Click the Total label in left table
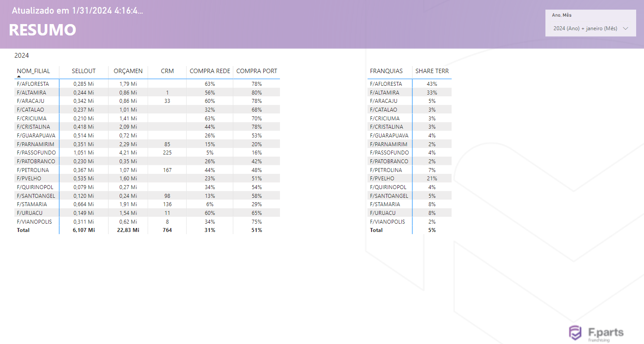This screenshot has height=344, width=644. [23, 230]
